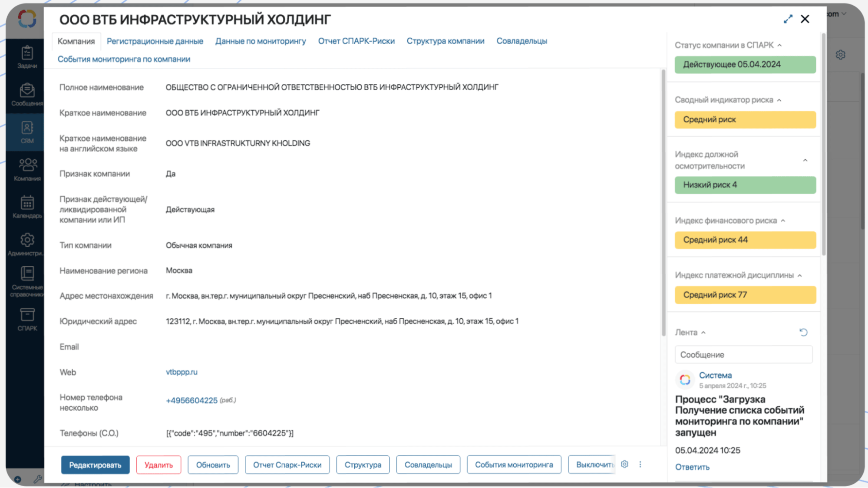The image size is (868, 488).
Task: Open the Данные по мониторингу tab
Action: [x=261, y=41]
